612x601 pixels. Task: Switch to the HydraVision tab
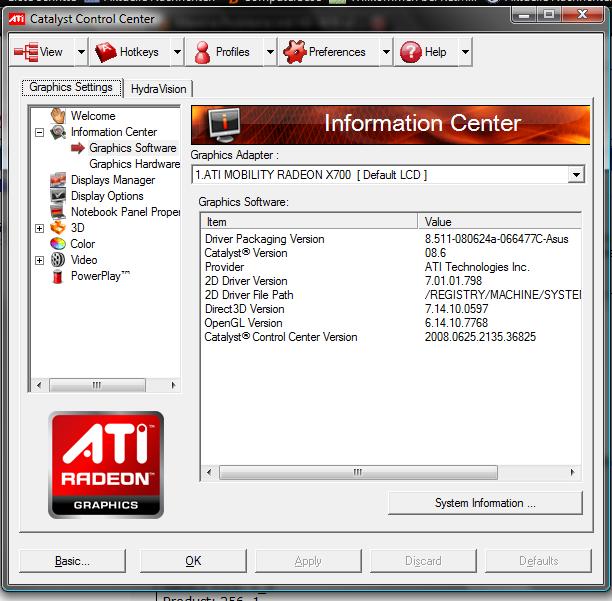point(158,89)
